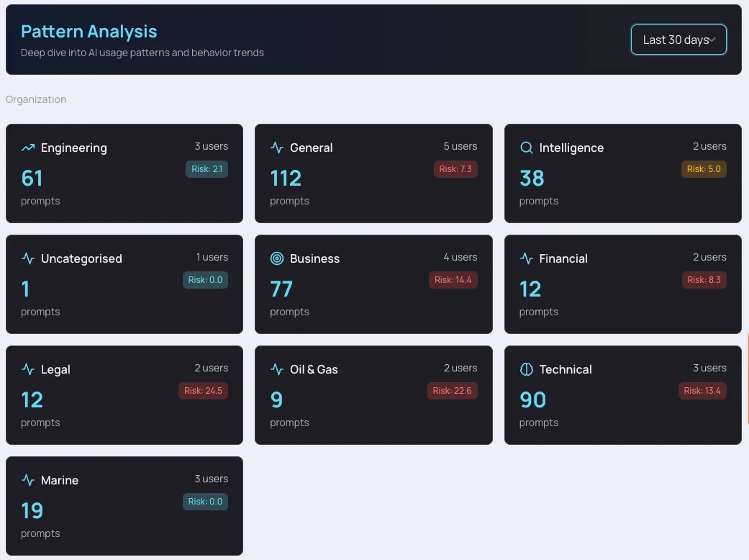
Task: Click the Intelligence magnifier icon
Action: (527, 147)
